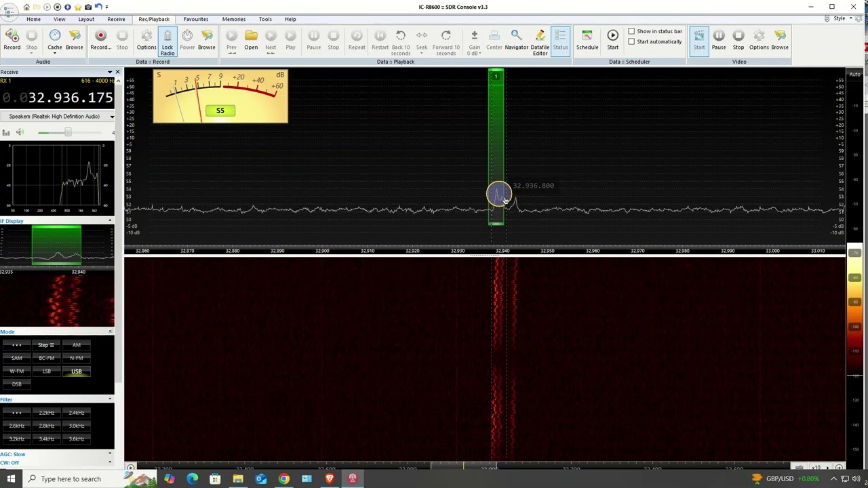Image resolution: width=868 pixels, height=488 pixels.
Task: Open the View ribbon tab
Action: pyautogui.click(x=60, y=19)
